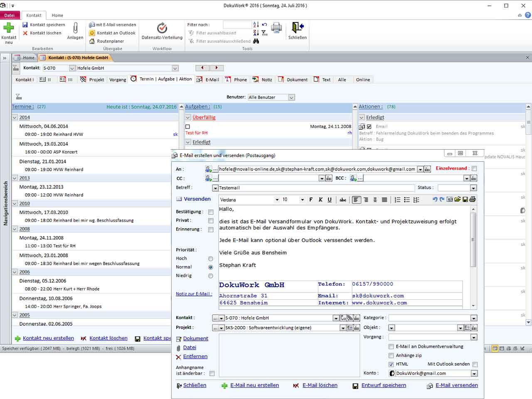
Task: Click Versenden in email form
Action: pos(193,199)
